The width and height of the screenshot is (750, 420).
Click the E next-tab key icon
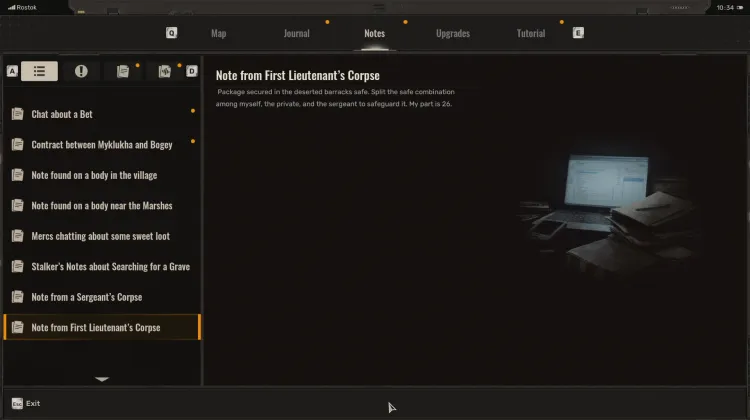coord(578,33)
